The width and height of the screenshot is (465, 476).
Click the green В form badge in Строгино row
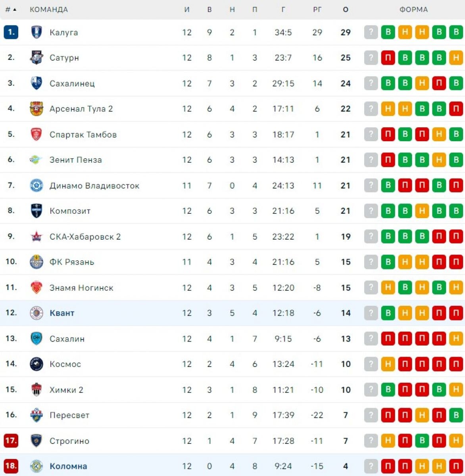(x=422, y=441)
